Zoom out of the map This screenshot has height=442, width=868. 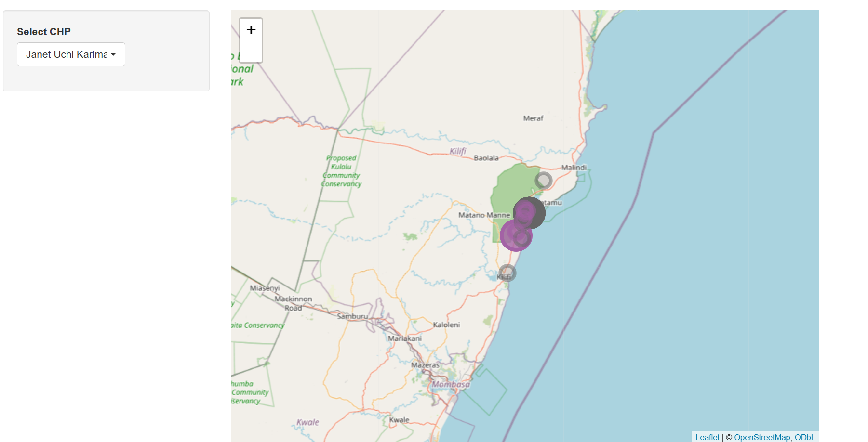(251, 52)
